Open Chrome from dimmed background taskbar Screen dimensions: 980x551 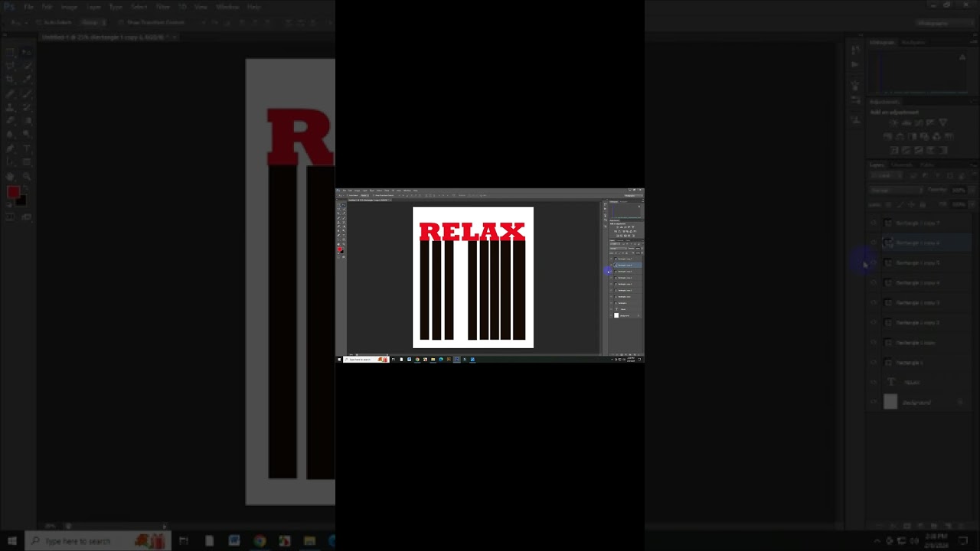click(x=260, y=541)
